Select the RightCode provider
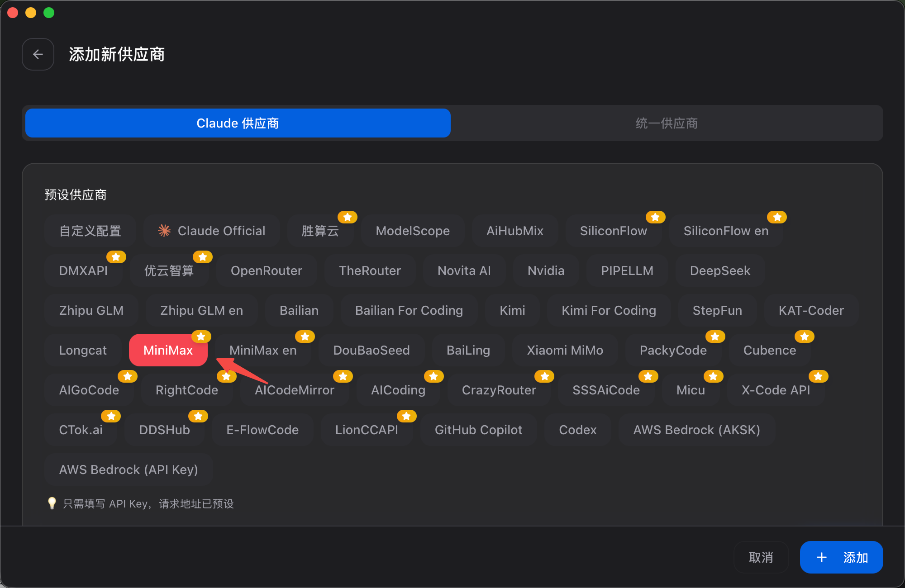 tap(187, 390)
